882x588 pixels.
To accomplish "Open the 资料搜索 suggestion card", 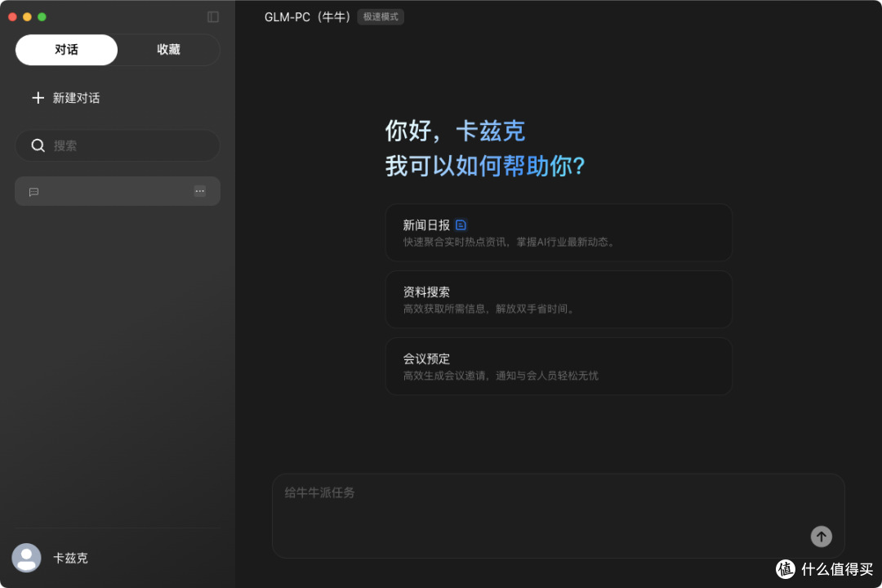I will pos(559,300).
